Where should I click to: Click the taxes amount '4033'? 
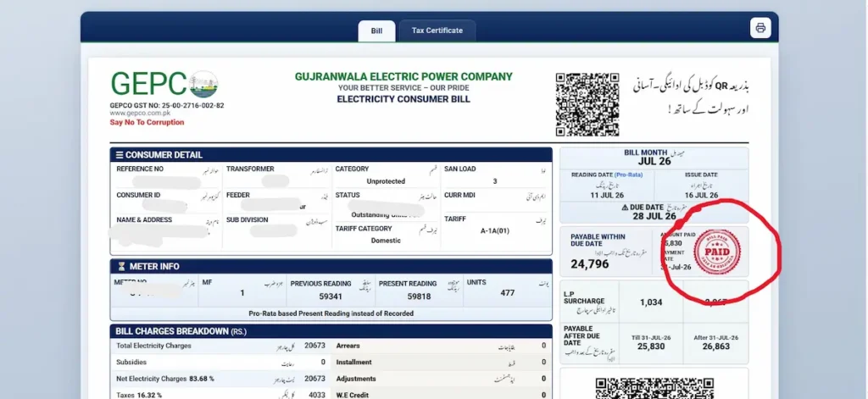pyautogui.click(x=315, y=395)
